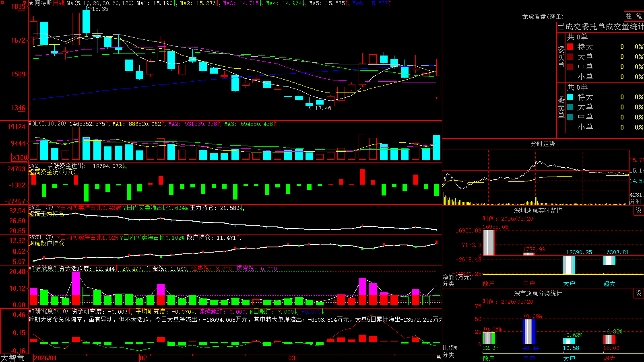Screen dimensions: 644x362
Task: Click the 小单 row under 委买单
Action: tap(605, 77)
